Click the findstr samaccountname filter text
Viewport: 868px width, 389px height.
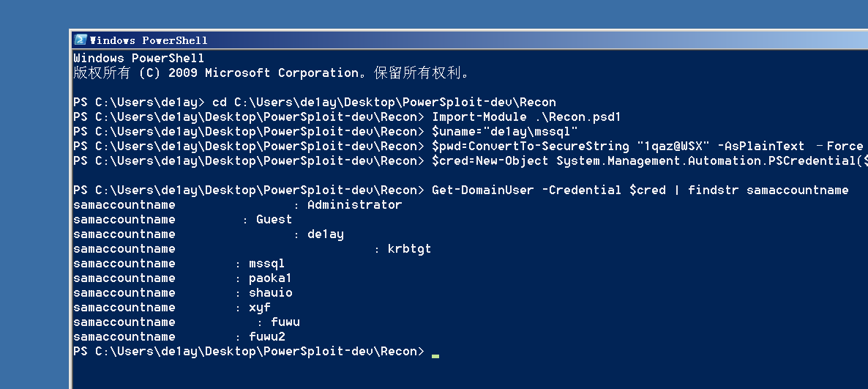(768, 190)
